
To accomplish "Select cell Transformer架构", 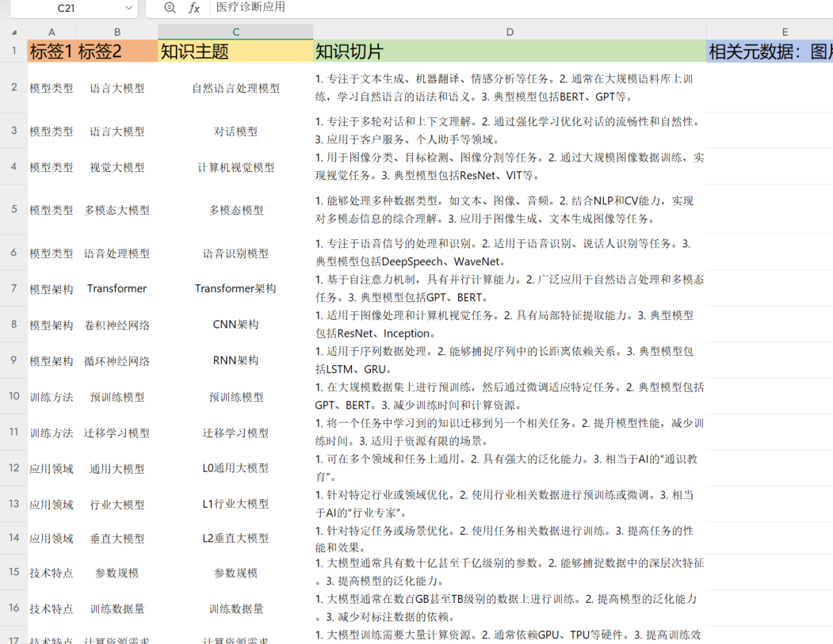I will click(x=235, y=289).
